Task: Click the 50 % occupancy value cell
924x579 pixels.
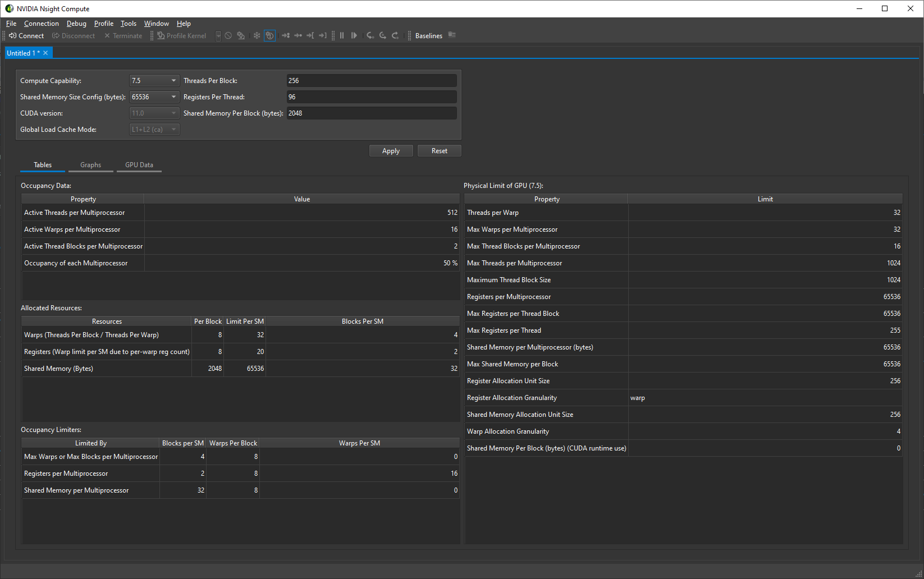Action: [x=302, y=263]
